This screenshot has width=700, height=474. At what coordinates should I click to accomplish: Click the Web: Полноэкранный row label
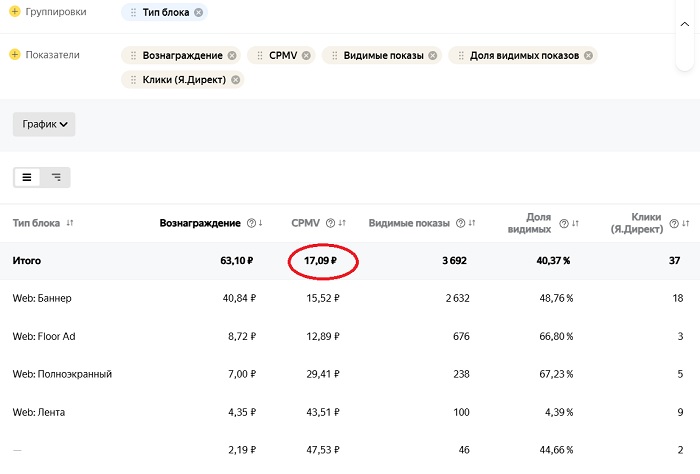coord(62,374)
